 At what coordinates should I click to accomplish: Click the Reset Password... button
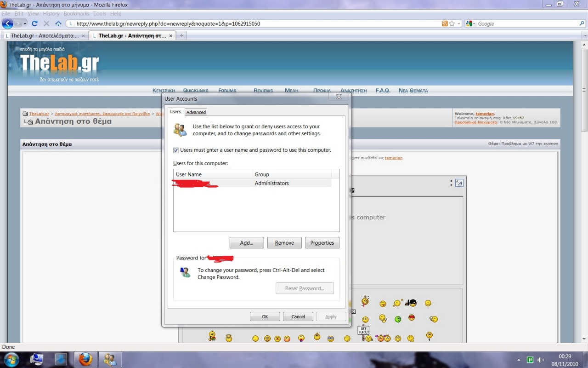[x=305, y=288]
